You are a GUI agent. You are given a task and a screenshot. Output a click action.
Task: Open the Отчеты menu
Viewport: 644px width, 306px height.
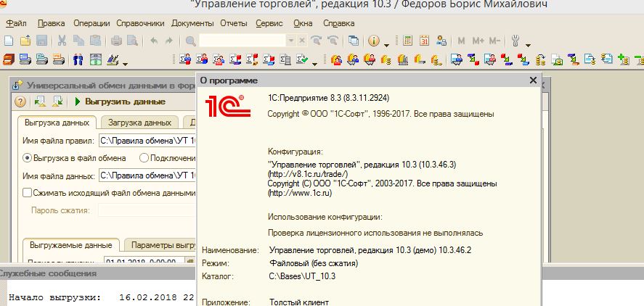click(234, 23)
